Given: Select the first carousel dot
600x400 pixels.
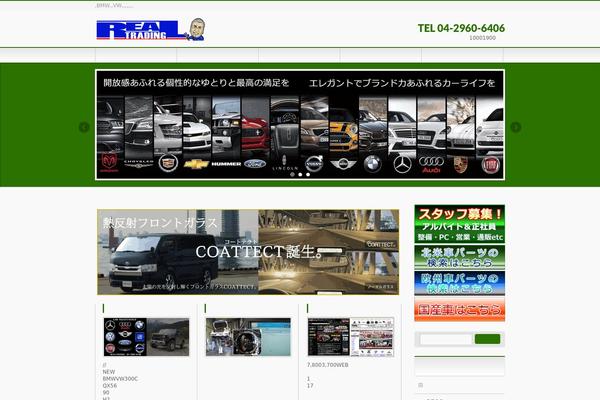Looking at the screenshot, I should point(292,175).
